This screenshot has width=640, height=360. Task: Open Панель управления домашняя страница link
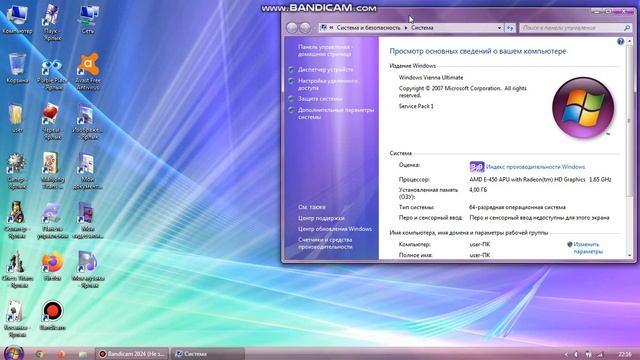(325, 51)
